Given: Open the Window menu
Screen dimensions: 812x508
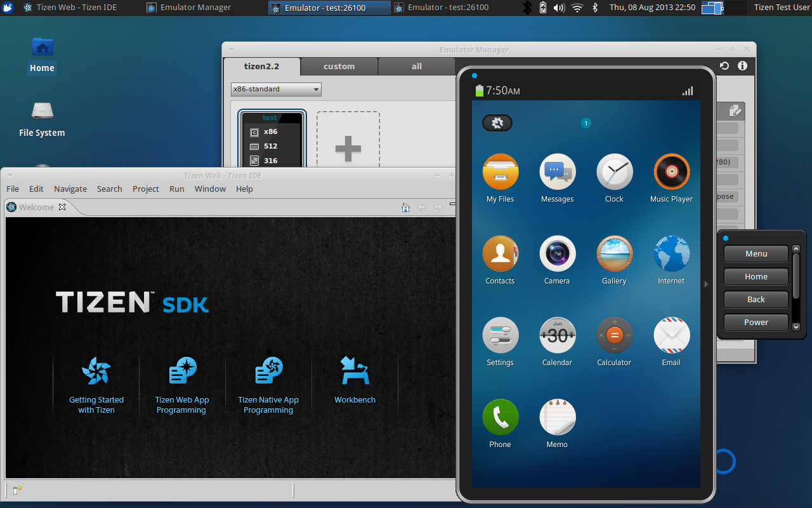Looking at the screenshot, I should [210, 189].
